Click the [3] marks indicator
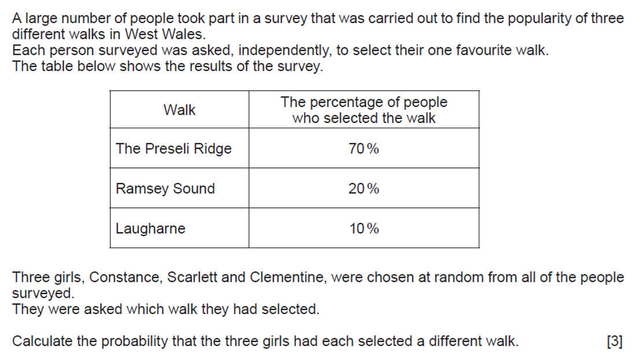 click(615, 341)
